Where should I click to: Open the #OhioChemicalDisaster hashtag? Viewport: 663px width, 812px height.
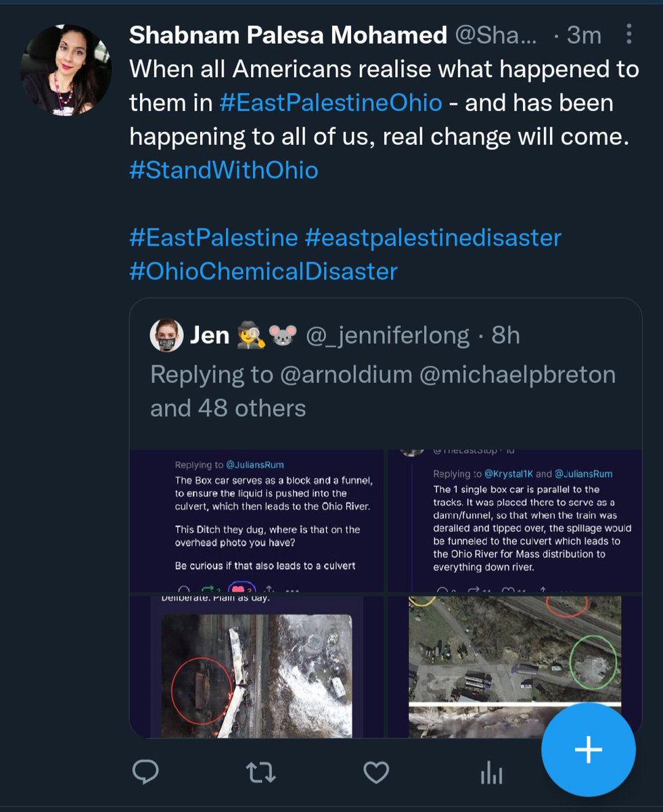click(263, 271)
